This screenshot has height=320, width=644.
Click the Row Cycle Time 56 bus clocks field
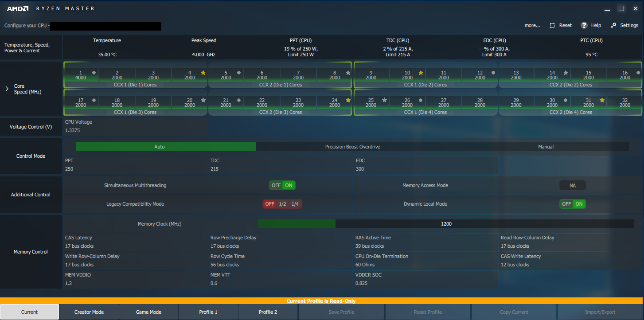pos(281,261)
